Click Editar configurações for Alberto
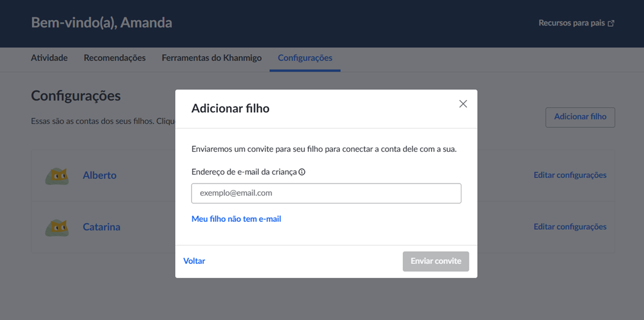 click(x=570, y=175)
